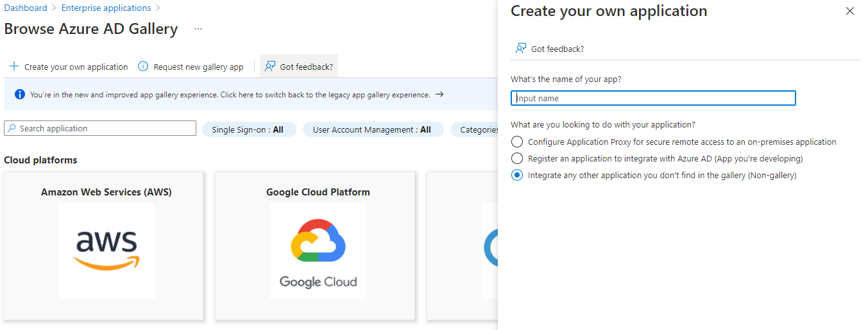Open the partially visible third cloud platform tile
868x330 pixels.
pos(463,246)
